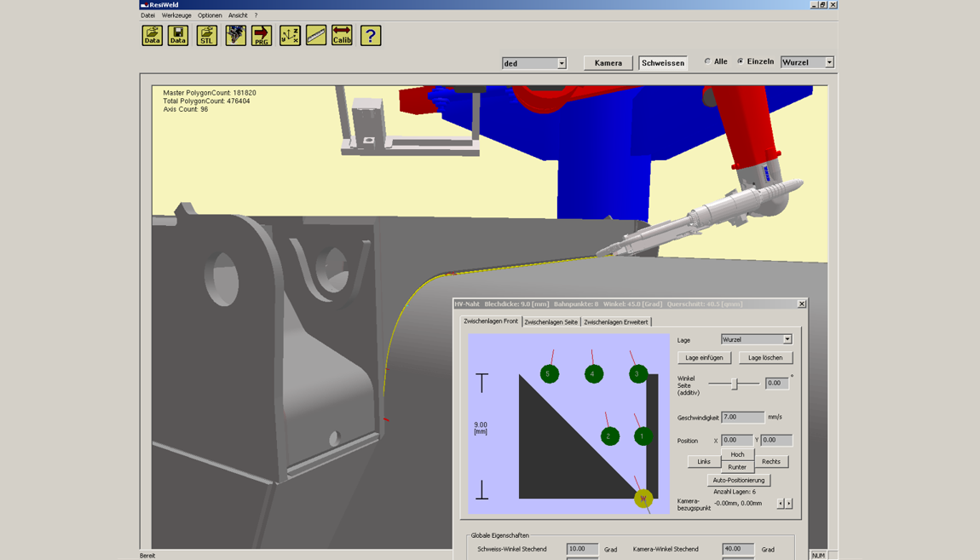This screenshot has width=980, height=560.
Task: Toggle the Schweissen mode button
Action: click(663, 63)
